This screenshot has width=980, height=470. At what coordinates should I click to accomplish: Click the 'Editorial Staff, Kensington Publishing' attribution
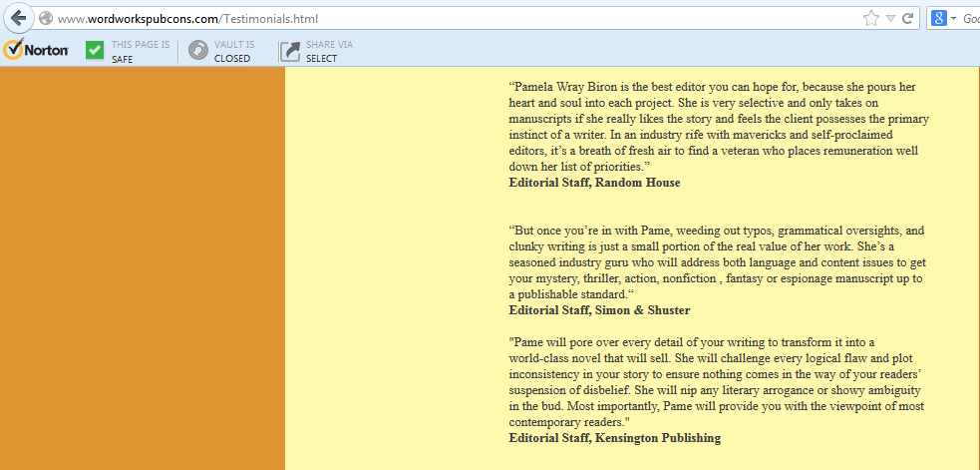point(614,438)
